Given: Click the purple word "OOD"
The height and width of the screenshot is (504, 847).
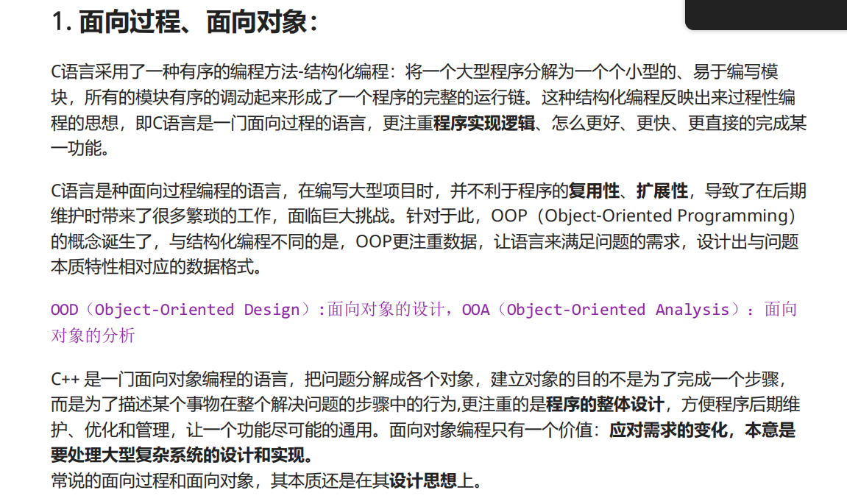Looking at the screenshot, I should [64, 310].
